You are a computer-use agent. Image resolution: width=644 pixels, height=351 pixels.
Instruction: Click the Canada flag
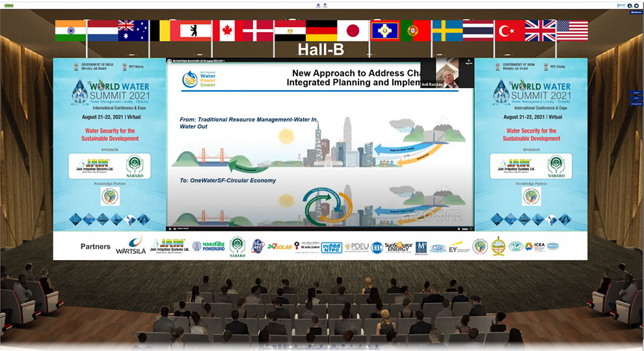(228, 31)
